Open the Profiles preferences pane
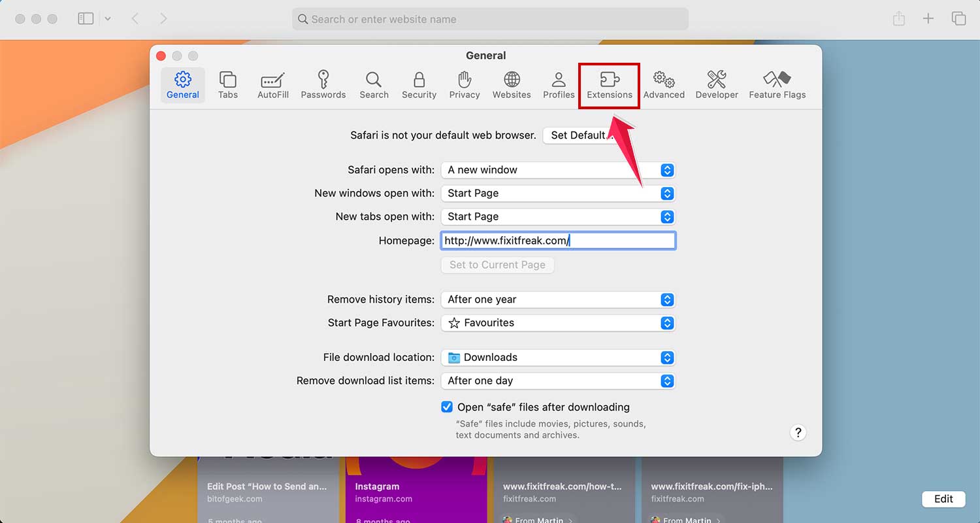The height and width of the screenshot is (523, 980). pyautogui.click(x=558, y=85)
